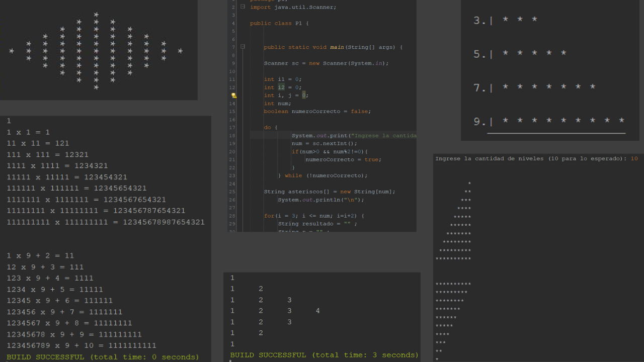Click class name P1 in the editor
Image resolution: width=644 pixels, height=362 pixels.
298,23
